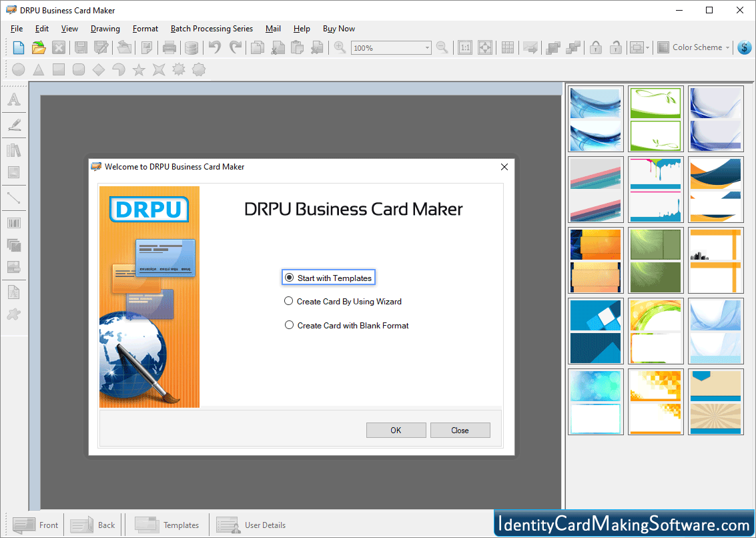The width and height of the screenshot is (756, 538).
Task: Open the Batch Processing Series menu
Action: click(212, 29)
